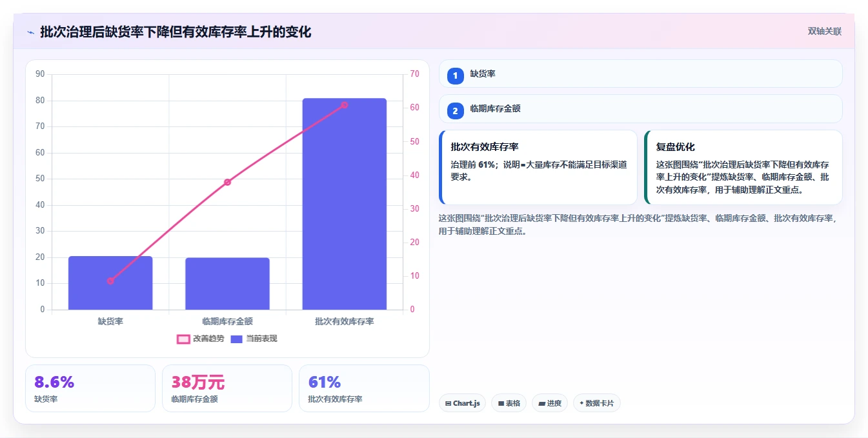
Task: Click the number 2 badge icon
Action: click(x=455, y=111)
